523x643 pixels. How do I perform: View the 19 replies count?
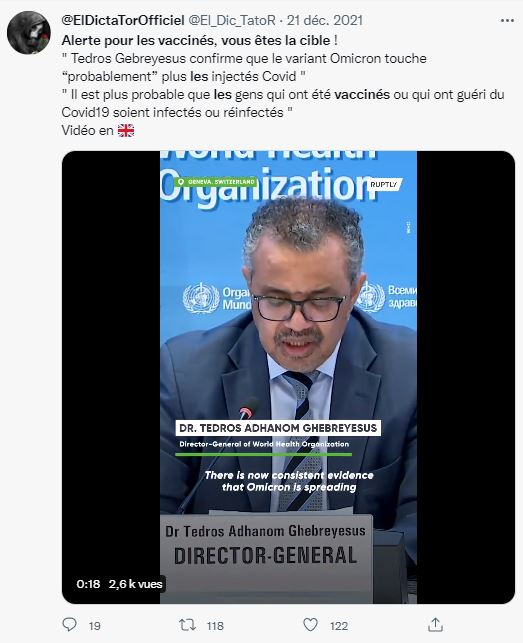coord(95,626)
